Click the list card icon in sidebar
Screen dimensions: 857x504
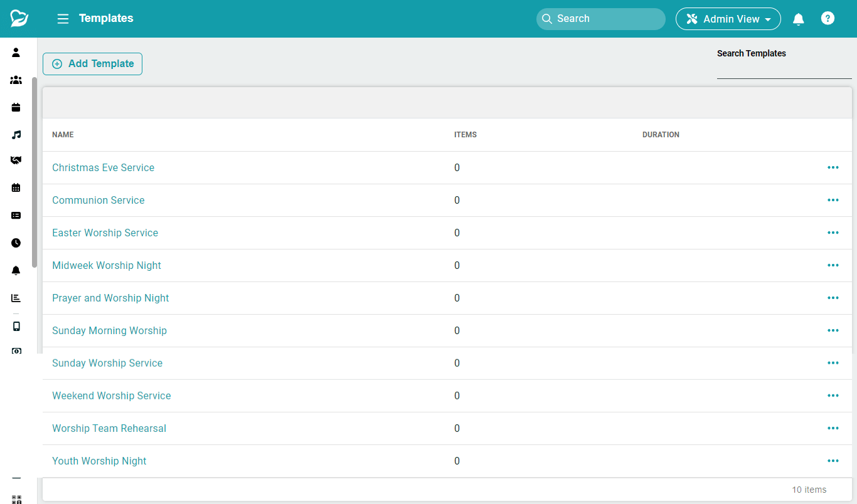click(x=16, y=215)
